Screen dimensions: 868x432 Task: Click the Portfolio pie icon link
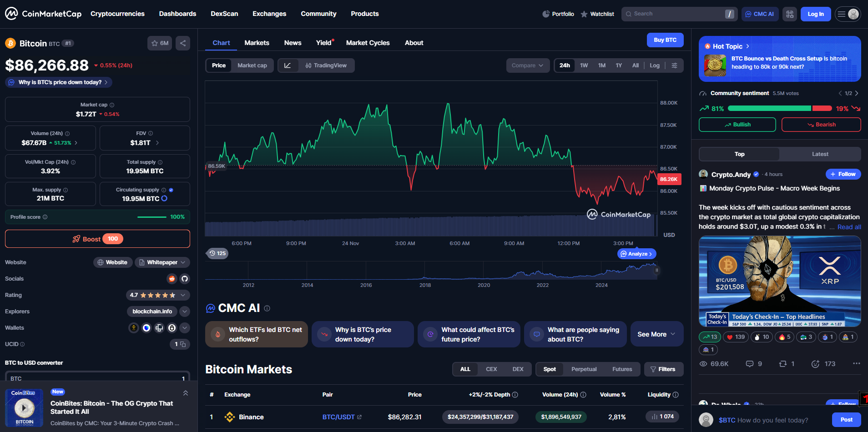(x=558, y=14)
